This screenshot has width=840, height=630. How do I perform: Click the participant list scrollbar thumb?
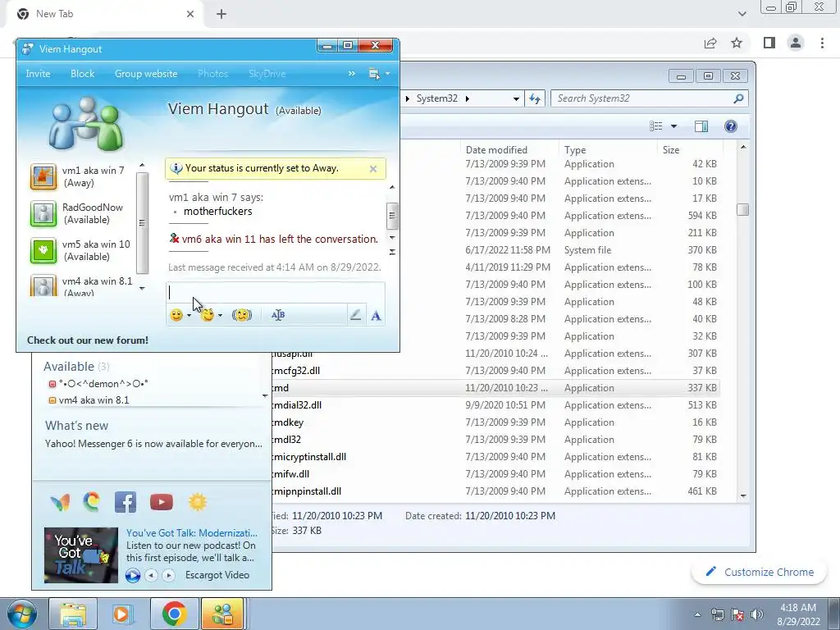tap(142, 223)
